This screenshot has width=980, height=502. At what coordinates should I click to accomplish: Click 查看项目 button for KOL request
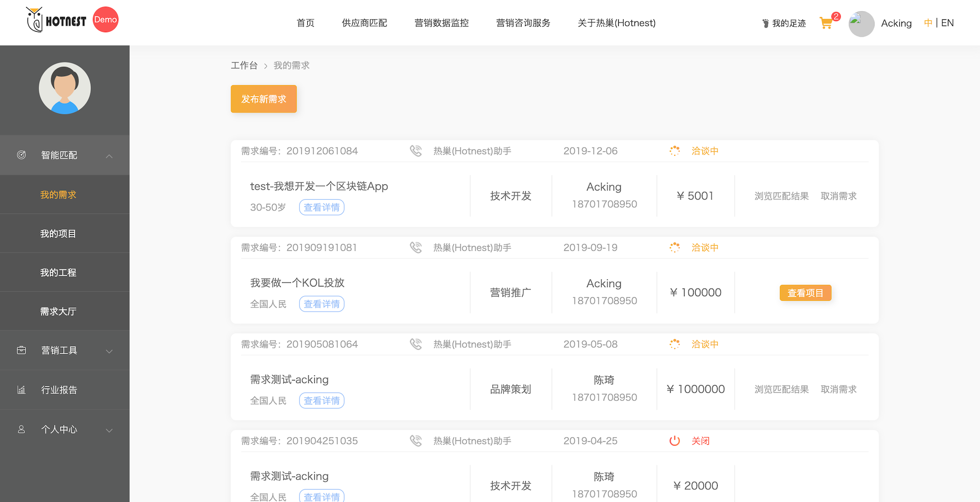[x=805, y=293]
